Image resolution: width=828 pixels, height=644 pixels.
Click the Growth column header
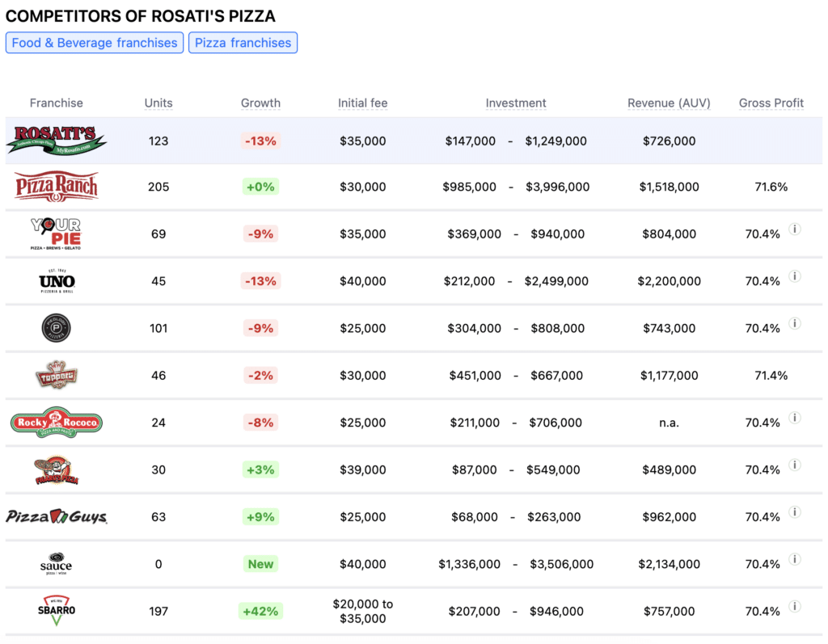[260, 103]
